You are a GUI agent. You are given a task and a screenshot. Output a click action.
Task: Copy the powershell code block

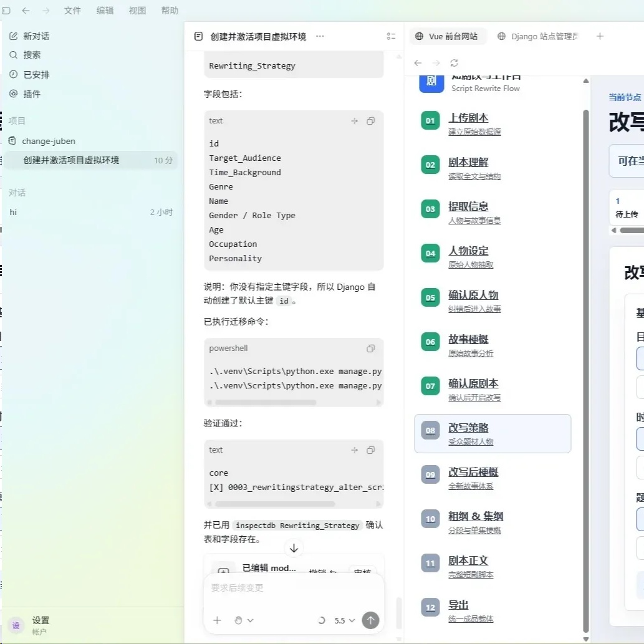pos(370,348)
